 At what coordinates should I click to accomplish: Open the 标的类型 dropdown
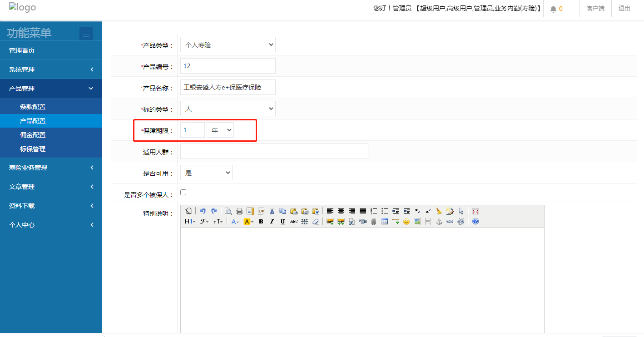228,109
